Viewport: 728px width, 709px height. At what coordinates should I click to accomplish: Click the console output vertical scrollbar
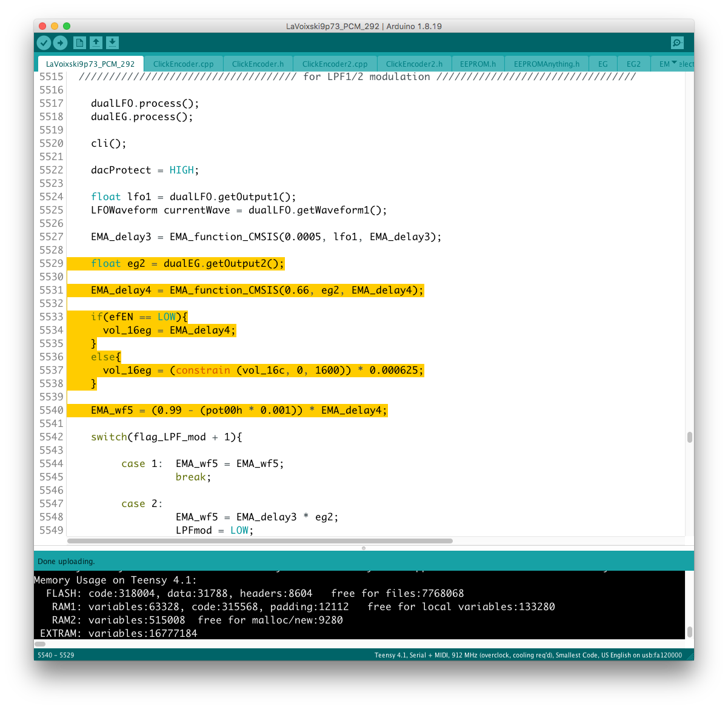(x=689, y=631)
